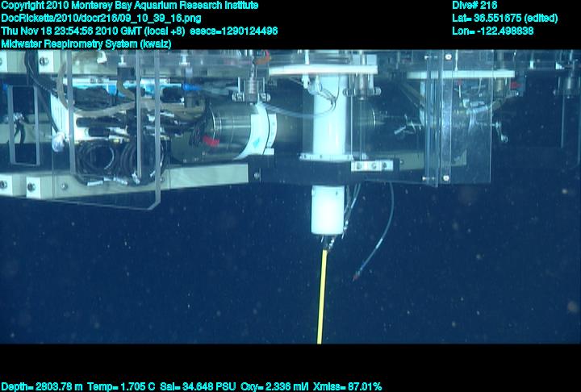
Task: Select the file path text DocRicketts/2010/docr216/09_10_39_16.png
Action: point(101,19)
